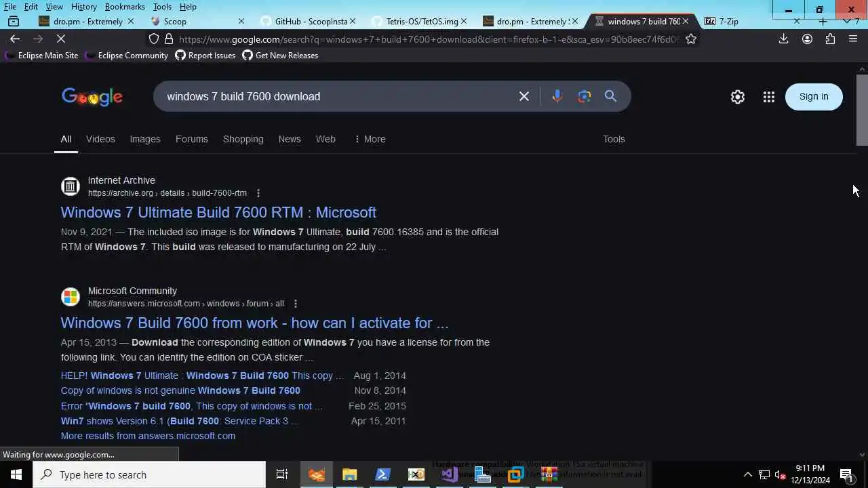List all tabs dropdown arrow
Image resolution: width=868 pixels, height=488 pixels.
846,21
